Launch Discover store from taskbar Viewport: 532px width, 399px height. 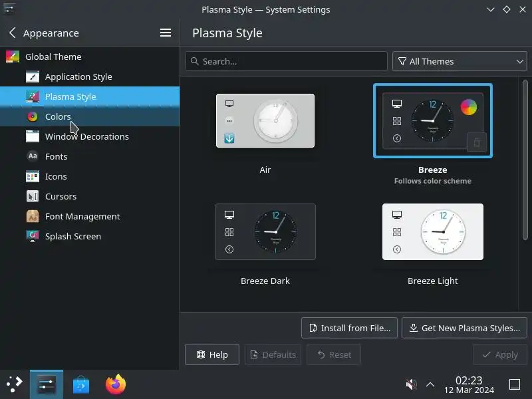pyautogui.click(x=80, y=384)
